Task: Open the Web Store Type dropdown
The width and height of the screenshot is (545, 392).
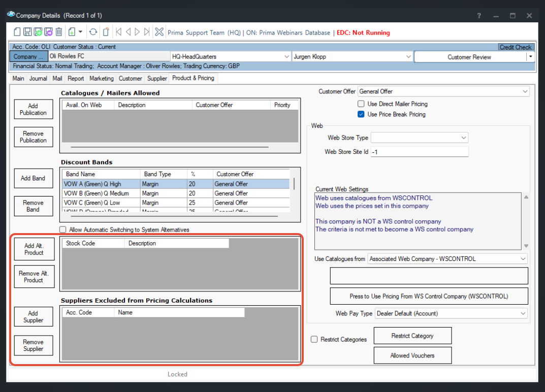Action: pyautogui.click(x=463, y=138)
